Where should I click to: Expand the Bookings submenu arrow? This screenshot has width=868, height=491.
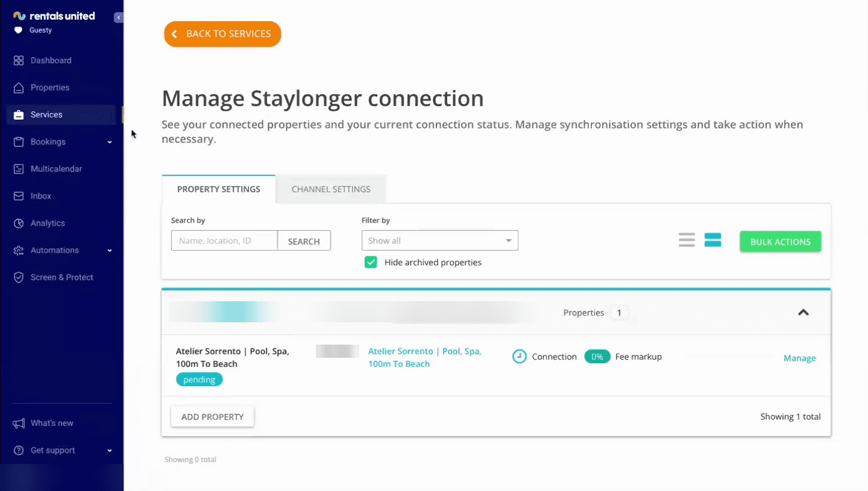point(110,142)
